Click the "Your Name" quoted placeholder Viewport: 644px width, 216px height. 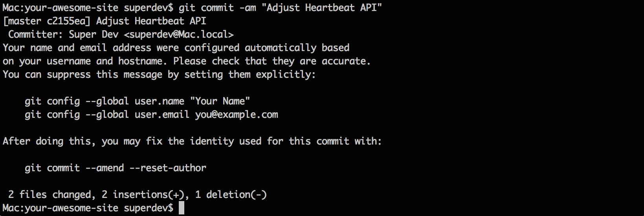pos(220,101)
